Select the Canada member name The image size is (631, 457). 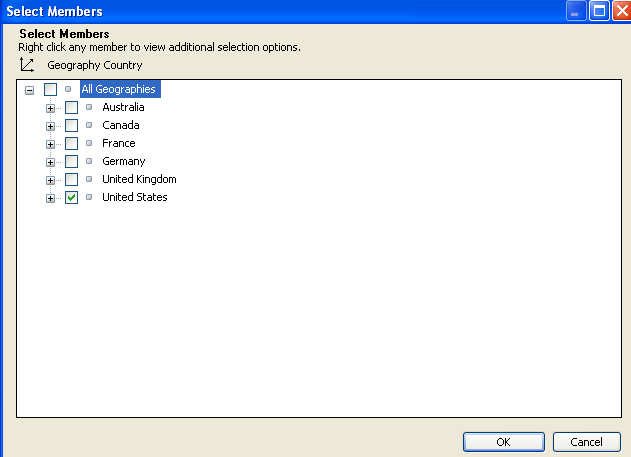click(121, 125)
